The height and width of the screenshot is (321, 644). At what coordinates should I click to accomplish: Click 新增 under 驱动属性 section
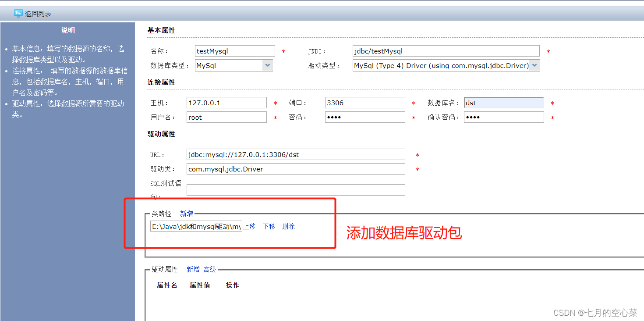click(193, 269)
